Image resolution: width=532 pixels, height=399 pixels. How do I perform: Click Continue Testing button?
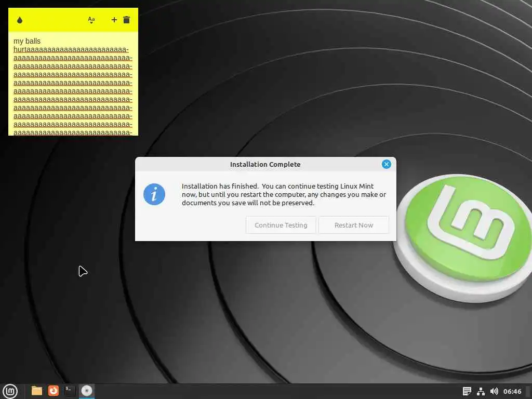(281, 225)
